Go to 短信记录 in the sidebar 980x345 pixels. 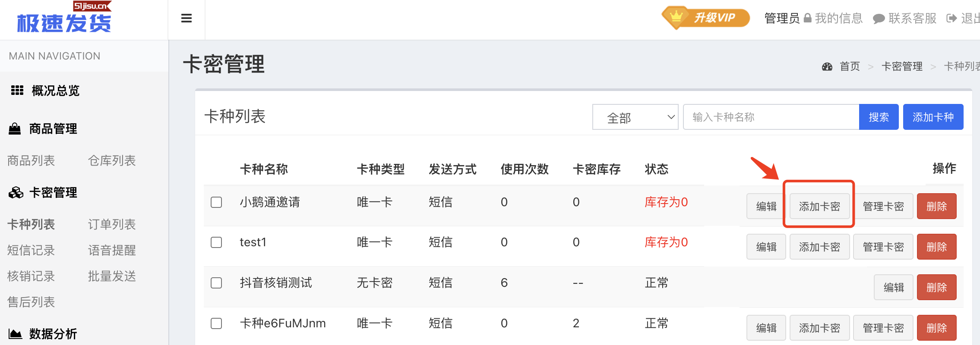tap(31, 250)
